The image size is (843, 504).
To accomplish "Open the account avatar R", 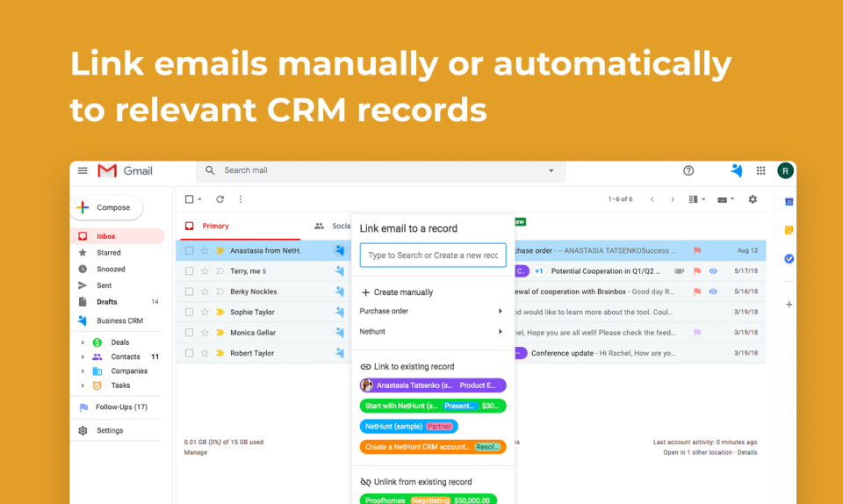I will (x=785, y=171).
